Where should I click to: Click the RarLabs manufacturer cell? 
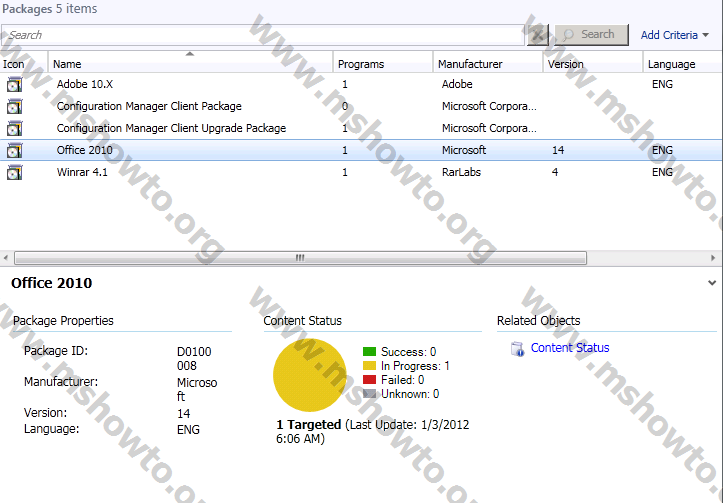(x=461, y=172)
